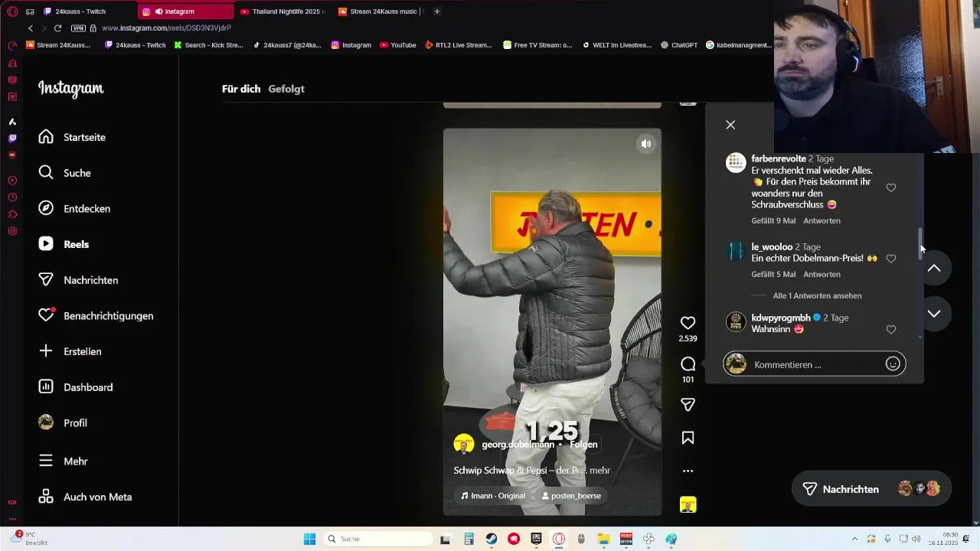The height and width of the screenshot is (551, 980).
Task: Reply to le_wooloo's comment via Antworten
Action: [822, 274]
